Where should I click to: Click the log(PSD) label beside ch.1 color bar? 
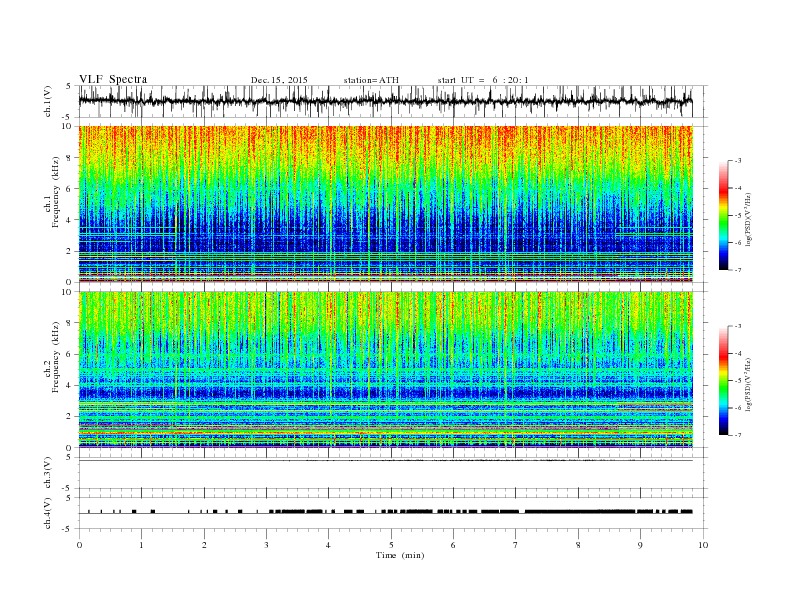click(x=748, y=220)
